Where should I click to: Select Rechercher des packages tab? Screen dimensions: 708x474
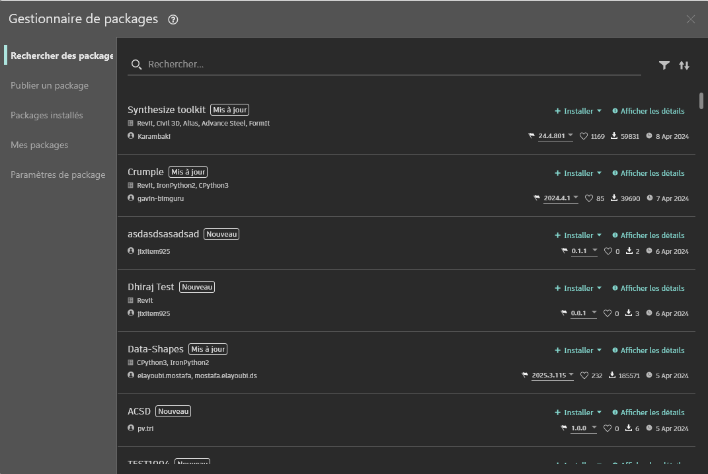(x=61, y=56)
